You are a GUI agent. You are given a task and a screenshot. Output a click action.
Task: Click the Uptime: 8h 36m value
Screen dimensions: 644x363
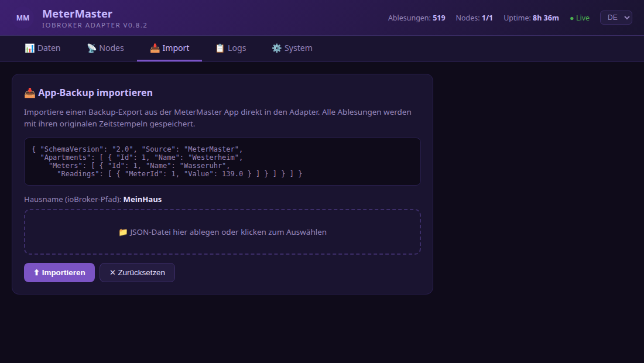coord(531,18)
